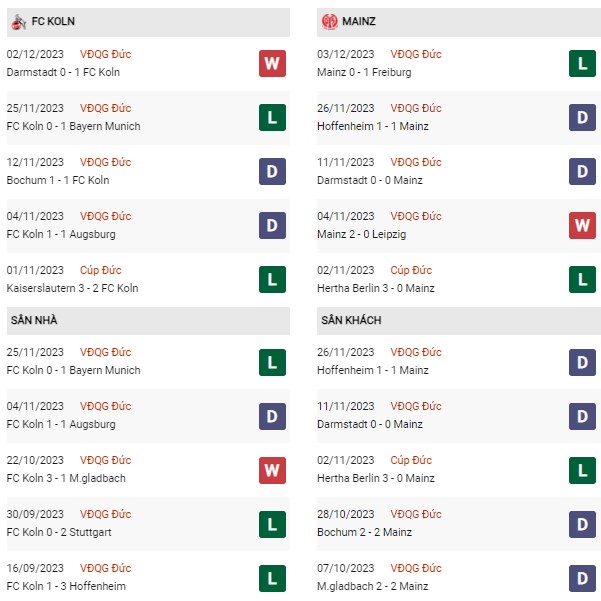The width and height of the screenshot is (601, 601).
Task: Open the FC Koln 1-3 Hoffenheim match
Action: click(66, 586)
